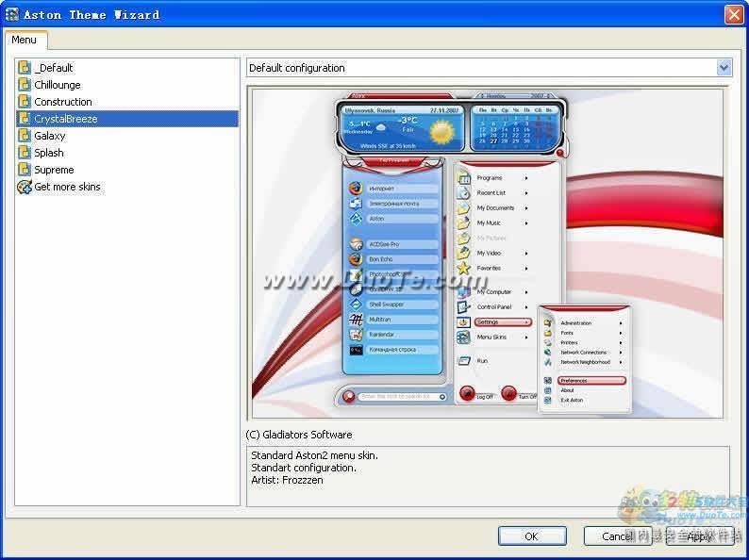Screen dimensions: 749x560
Task: Click the Aston Theme Wizard title bar icon
Action: click(12, 15)
